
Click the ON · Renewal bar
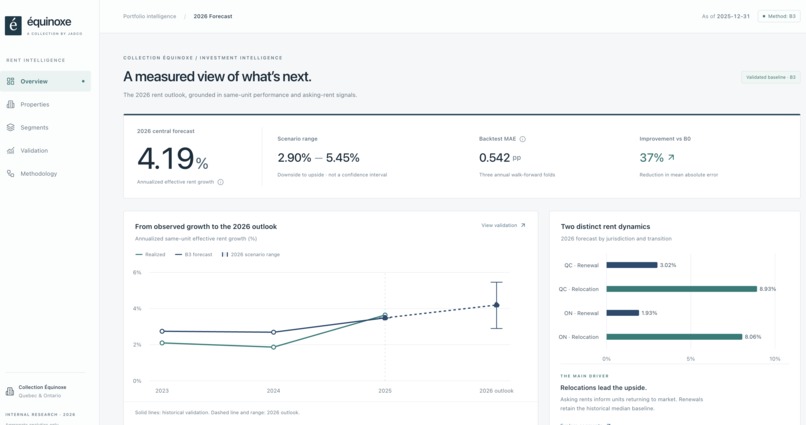click(622, 313)
